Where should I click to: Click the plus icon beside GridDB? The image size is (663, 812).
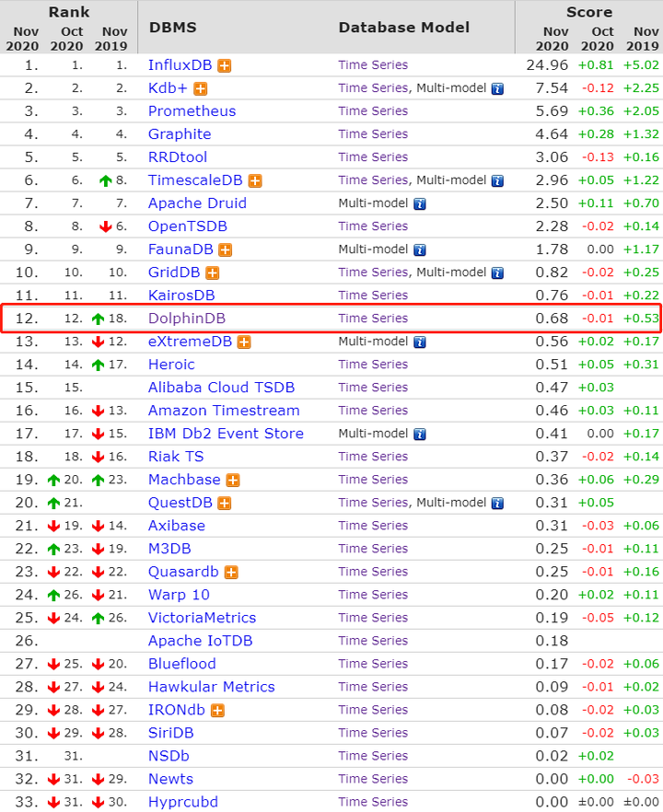tap(213, 273)
